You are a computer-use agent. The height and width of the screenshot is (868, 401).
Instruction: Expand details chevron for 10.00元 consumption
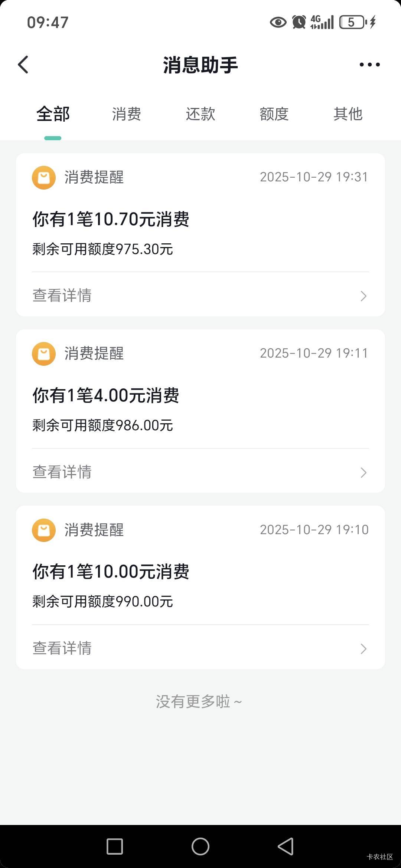(363, 649)
